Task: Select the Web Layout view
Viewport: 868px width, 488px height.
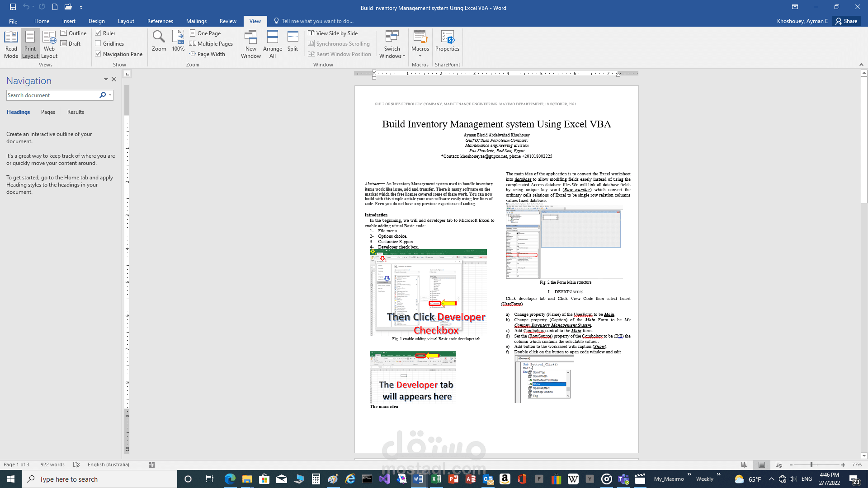Action: (x=49, y=43)
